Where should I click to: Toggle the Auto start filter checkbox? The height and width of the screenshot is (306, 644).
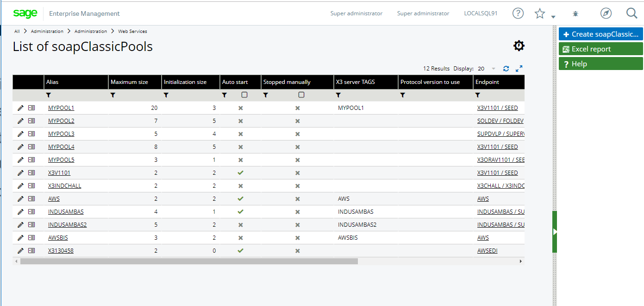(x=244, y=95)
